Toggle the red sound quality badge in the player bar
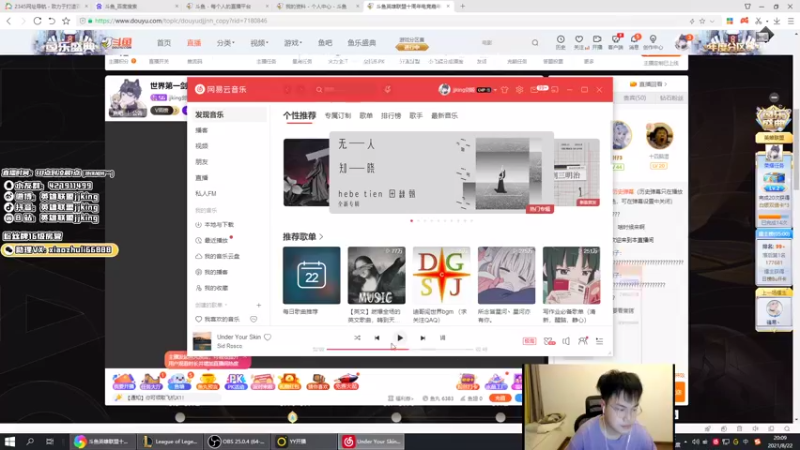 [529, 341]
